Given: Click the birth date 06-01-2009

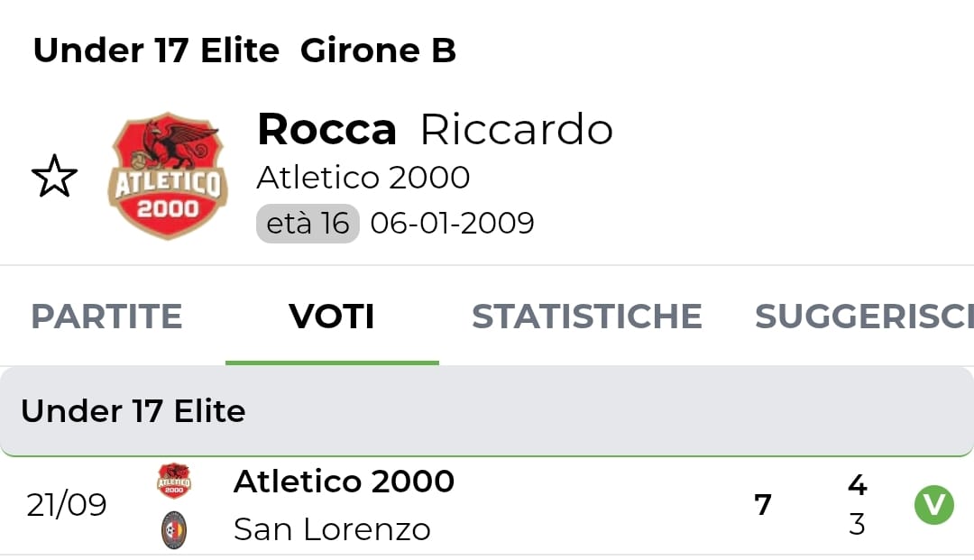Looking at the screenshot, I should pyautogui.click(x=452, y=224).
